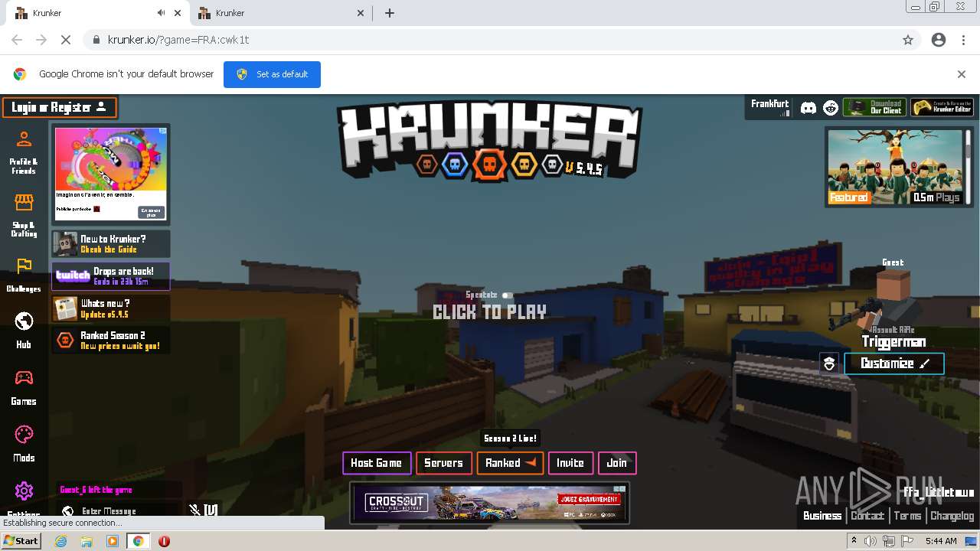Stop loading the page
Viewport: 980px width, 551px height.
click(66, 40)
